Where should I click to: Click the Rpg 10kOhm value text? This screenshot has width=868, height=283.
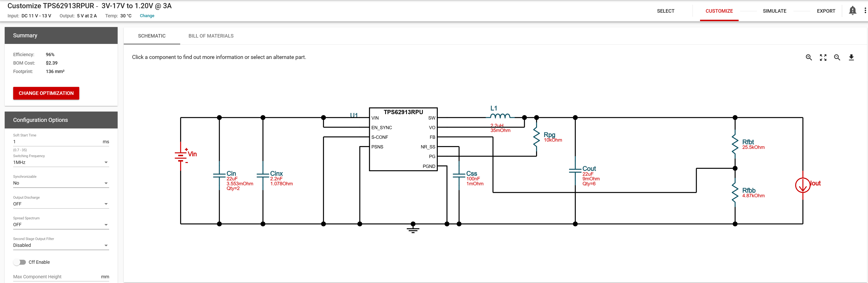coord(553,140)
